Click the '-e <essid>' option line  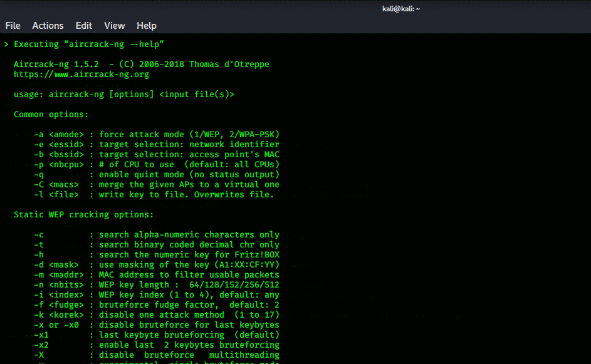(157, 144)
